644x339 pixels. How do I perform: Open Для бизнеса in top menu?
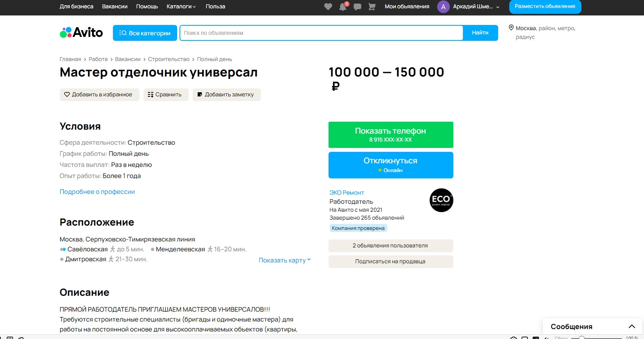76,7
